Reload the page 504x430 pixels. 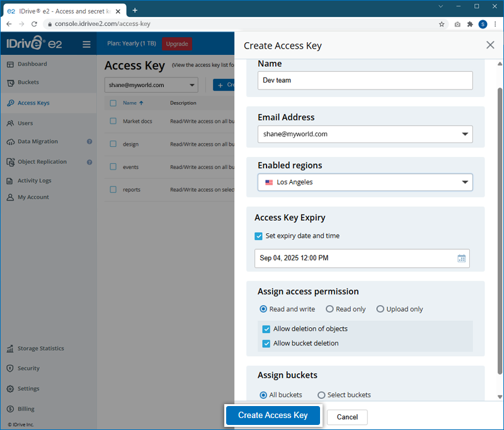tap(35, 24)
